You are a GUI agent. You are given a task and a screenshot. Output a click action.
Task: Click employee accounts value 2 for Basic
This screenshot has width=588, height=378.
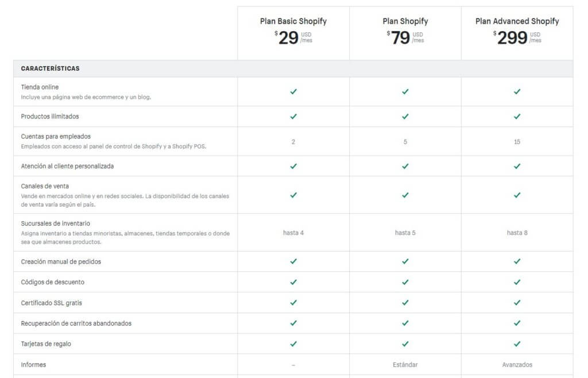(293, 142)
